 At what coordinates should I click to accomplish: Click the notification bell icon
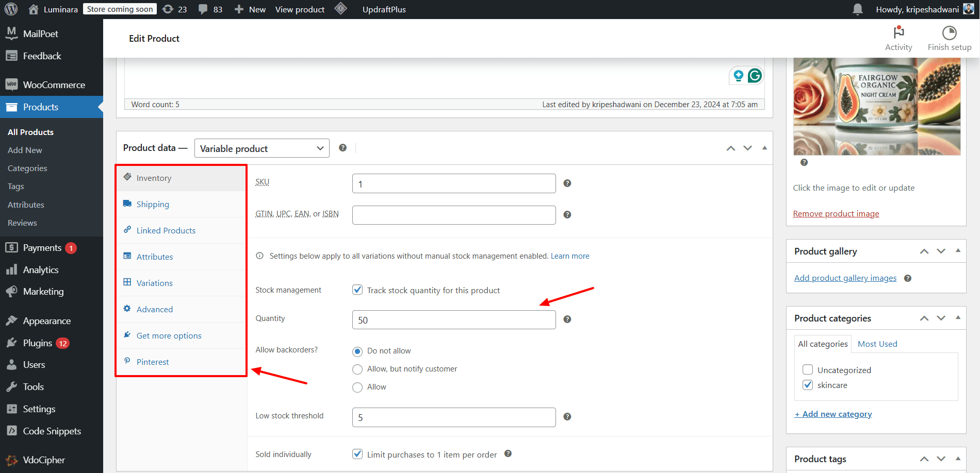[x=857, y=9]
